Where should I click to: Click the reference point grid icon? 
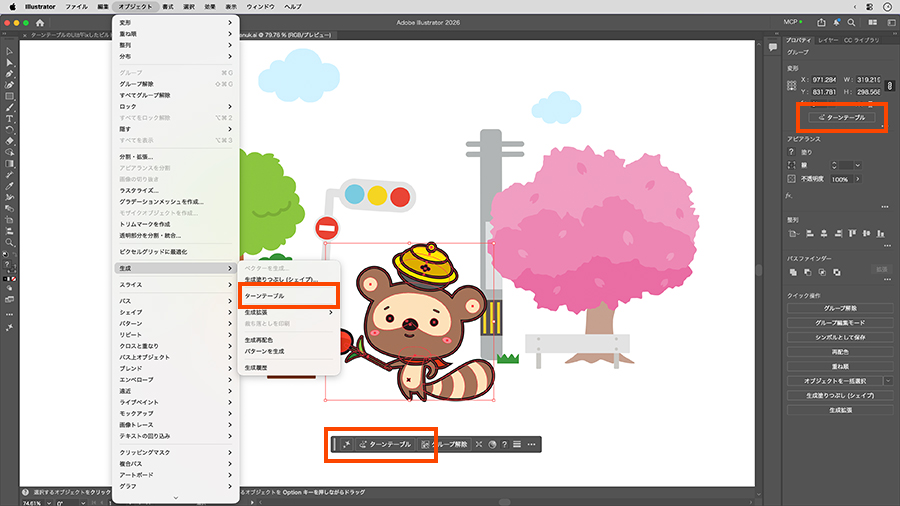pos(792,85)
